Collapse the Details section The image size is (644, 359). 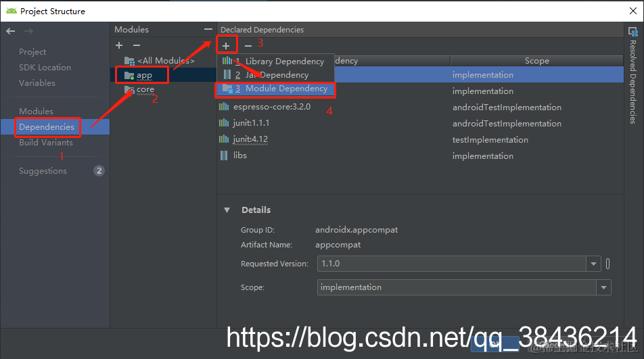(227, 210)
